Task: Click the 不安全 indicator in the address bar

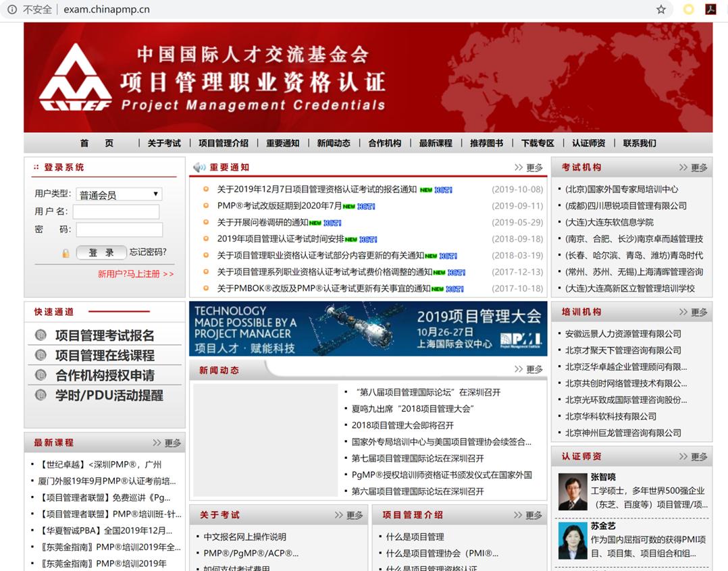Action: (x=30, y=9)
